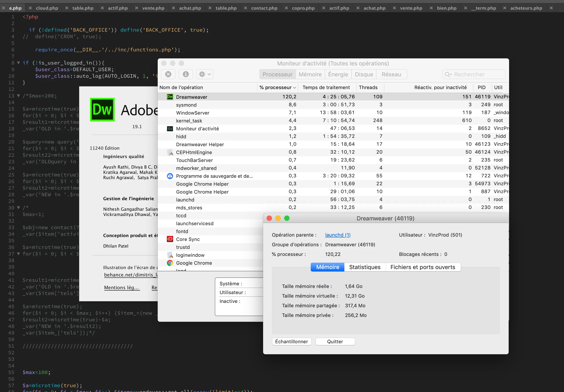Click the Moniteur d'activité row icon
Viewport: 564px width, 392px height.
click(170, 129)
